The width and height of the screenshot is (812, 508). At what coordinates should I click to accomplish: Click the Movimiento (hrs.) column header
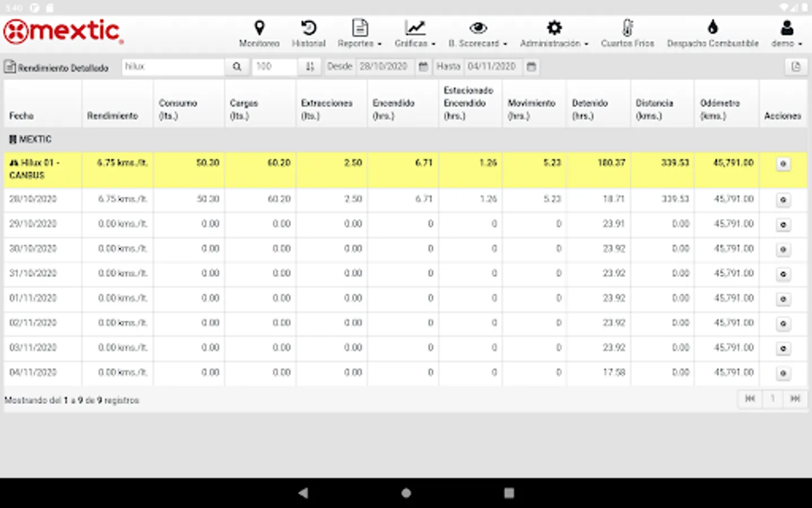coord(535,103)
